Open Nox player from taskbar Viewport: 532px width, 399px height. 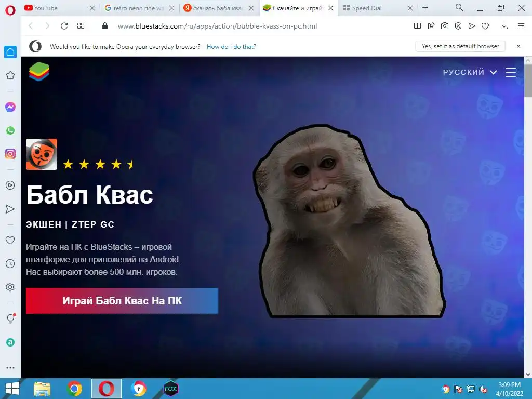[x=171, y=389]
